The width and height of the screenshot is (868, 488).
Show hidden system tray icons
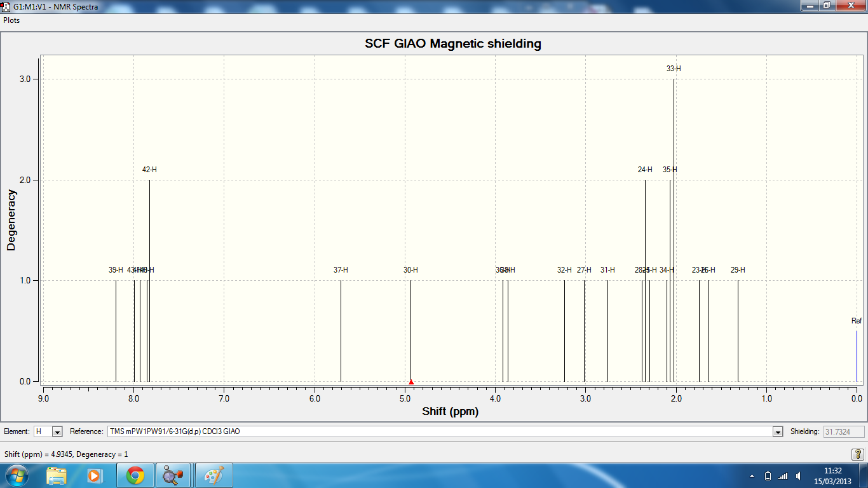(x=752, y=476)
